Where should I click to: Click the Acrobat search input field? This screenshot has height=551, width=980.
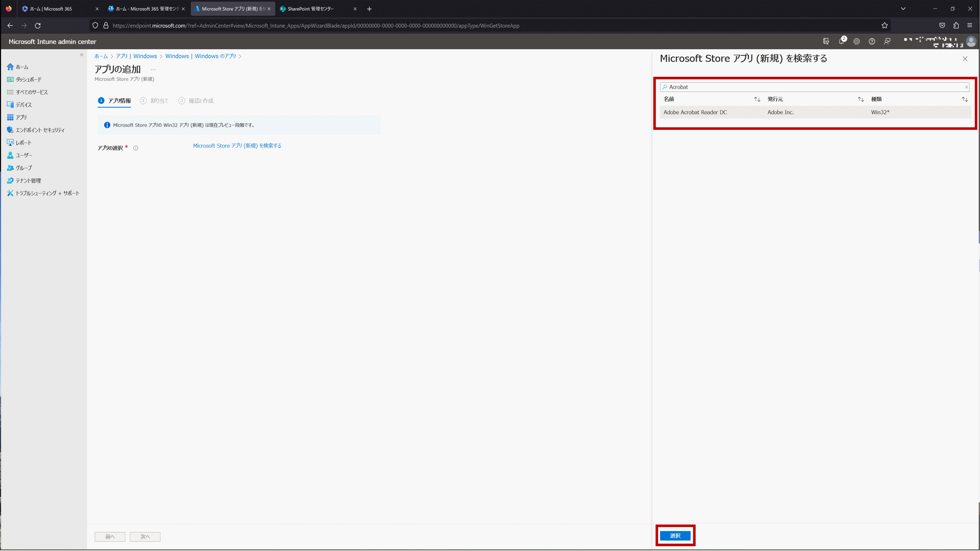pyautogui.click(x=814, y=87)
